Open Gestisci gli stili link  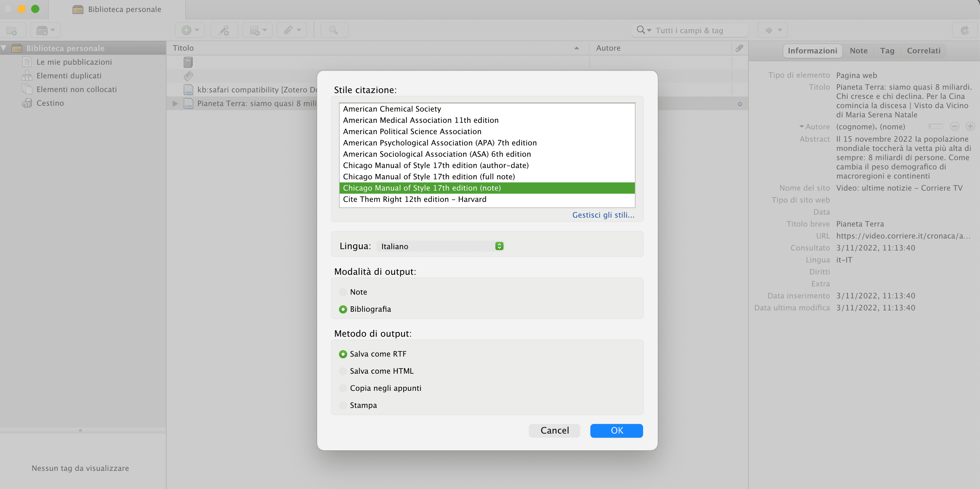point(603,215)
